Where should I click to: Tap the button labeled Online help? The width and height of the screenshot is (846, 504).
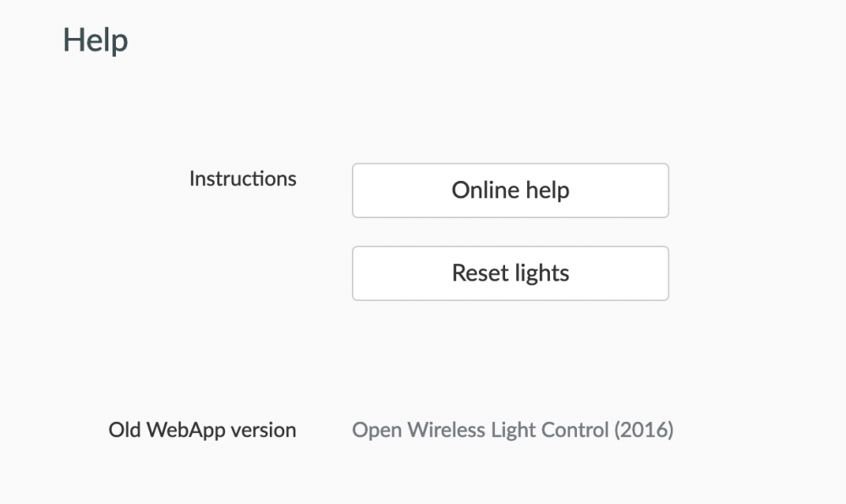tap(510, 190)
